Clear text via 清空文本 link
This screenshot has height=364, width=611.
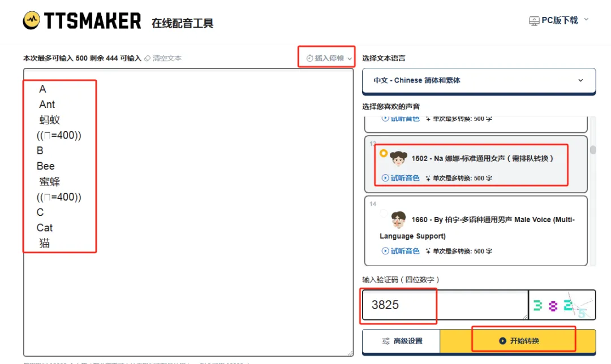tap(167, 58)
